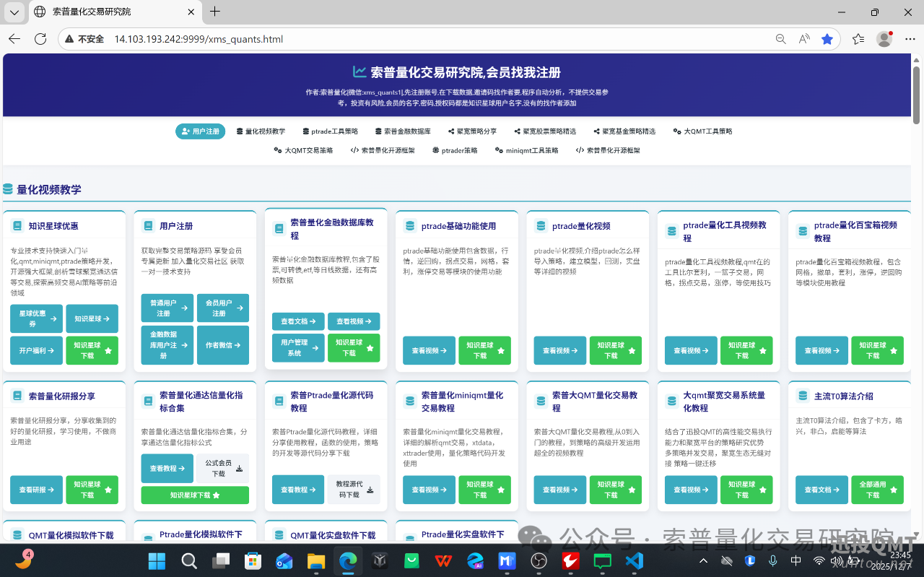Click the zoom icon in the address bar
The height and width of the screenshot is (577, 924).
click(x=780, y=39)
